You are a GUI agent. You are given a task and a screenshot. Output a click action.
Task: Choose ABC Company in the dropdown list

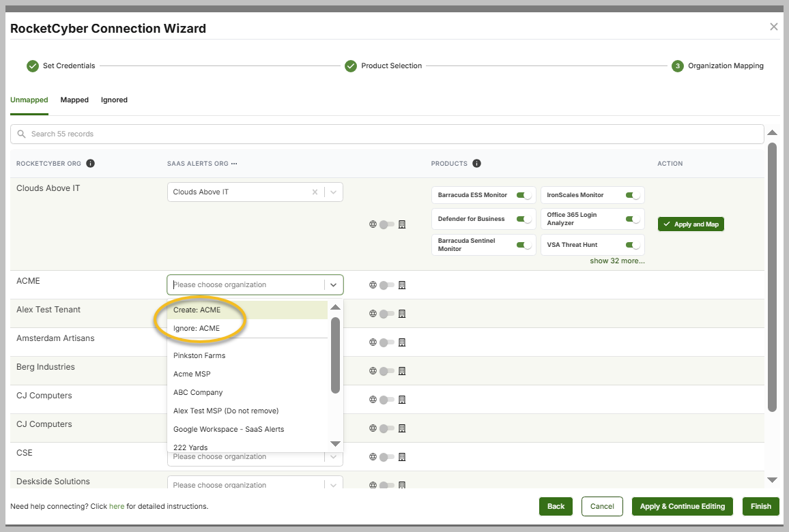pyautogui.click(x=247, y=392)
